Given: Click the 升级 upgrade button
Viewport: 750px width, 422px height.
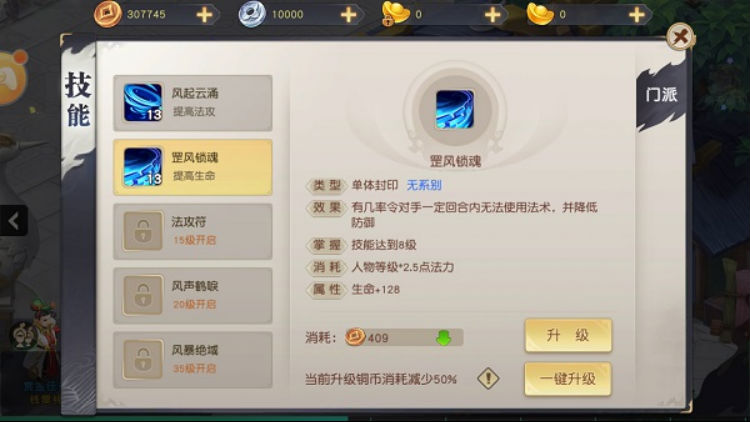Looking at the screenshot, I should [568, 335].
